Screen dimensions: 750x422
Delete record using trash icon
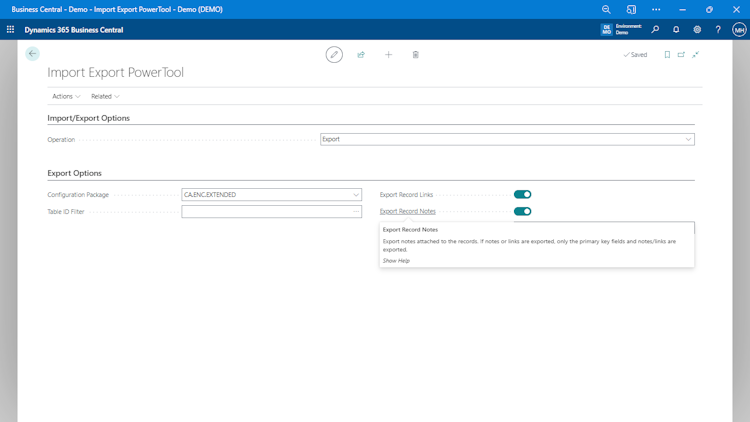tap(416, 55)
